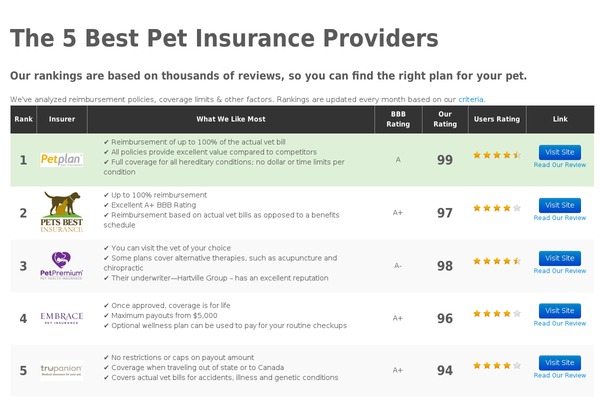Read Our Review of PetPremium
This screenshot has width=600, height=400.
(x=560, y=271)
